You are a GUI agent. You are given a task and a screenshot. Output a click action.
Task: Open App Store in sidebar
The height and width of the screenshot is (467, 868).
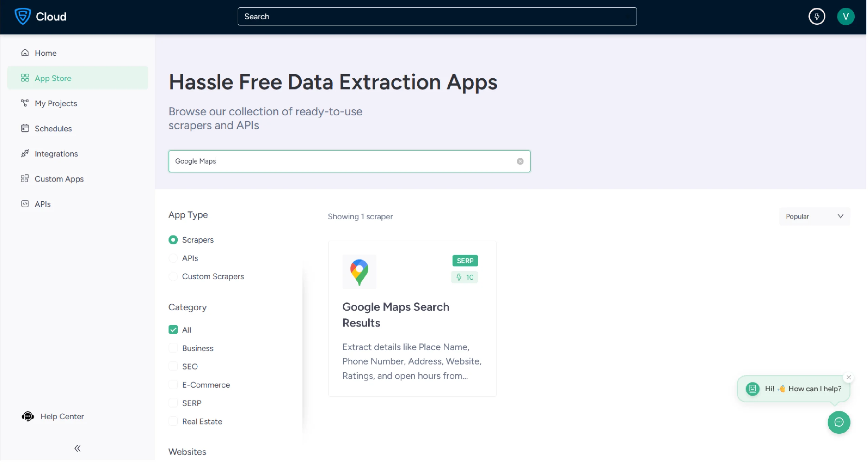[78, 78]
